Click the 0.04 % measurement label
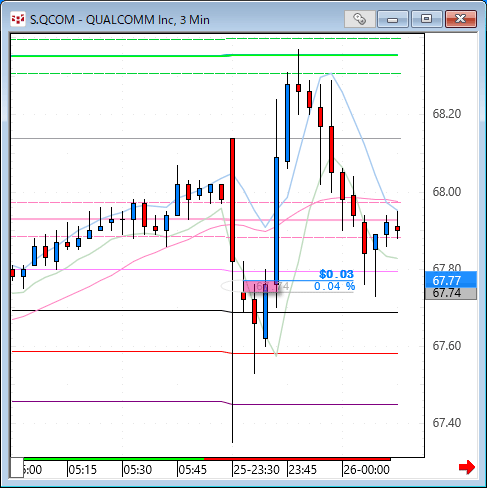The height and width of the screenshot is (488, 487). [x=334, y=286]
